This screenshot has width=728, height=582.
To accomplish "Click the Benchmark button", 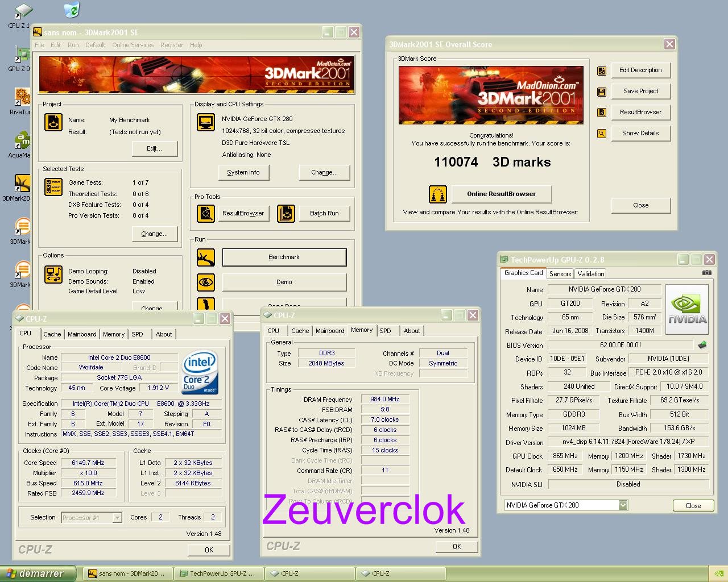I will click(284, 257).
